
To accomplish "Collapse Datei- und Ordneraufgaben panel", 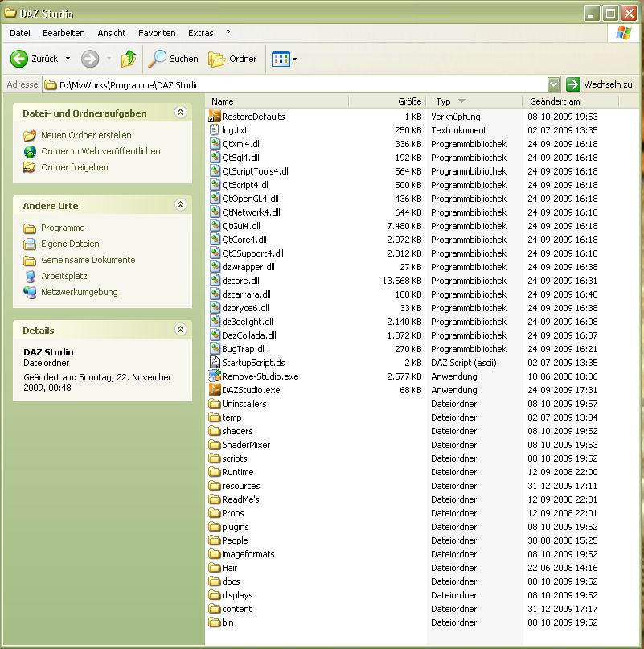I will coord(180,113).
